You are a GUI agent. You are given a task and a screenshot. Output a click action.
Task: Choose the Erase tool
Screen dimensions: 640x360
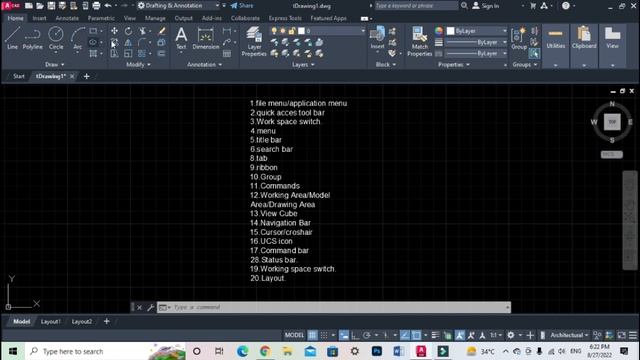[162, 31]
